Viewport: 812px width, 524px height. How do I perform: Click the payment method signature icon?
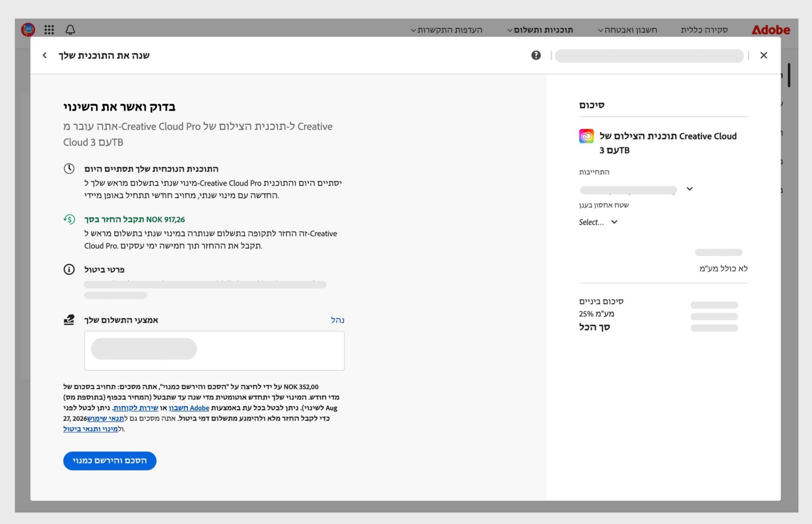click(69, 320)
